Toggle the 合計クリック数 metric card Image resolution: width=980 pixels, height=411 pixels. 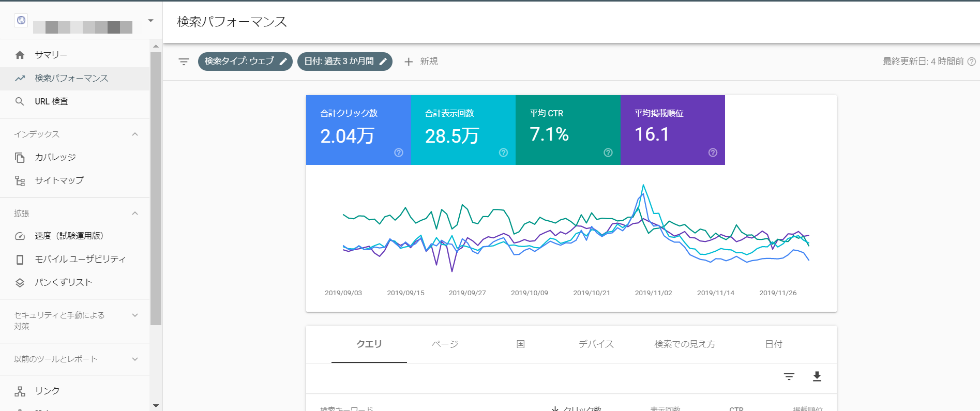pyautogui.click(x=358, y=130)
